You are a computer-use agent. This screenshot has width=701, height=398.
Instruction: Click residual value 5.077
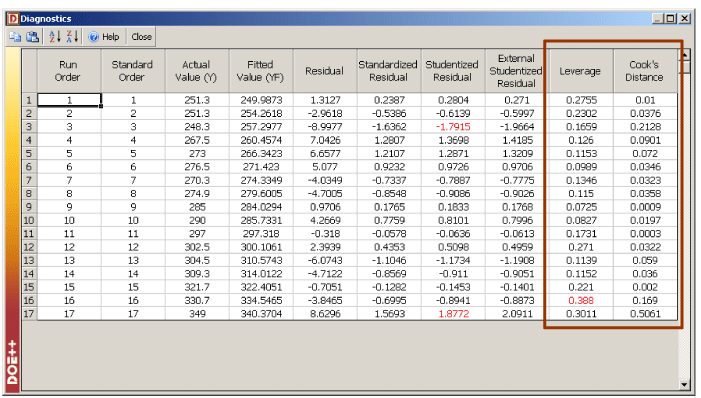coord(325,167)
